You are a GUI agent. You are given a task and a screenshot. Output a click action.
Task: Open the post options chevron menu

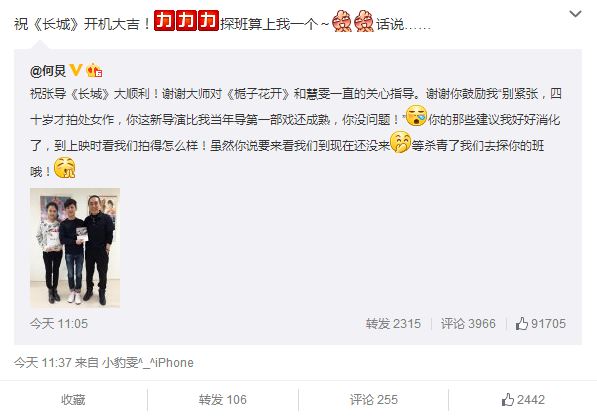[x=575, y=14]
